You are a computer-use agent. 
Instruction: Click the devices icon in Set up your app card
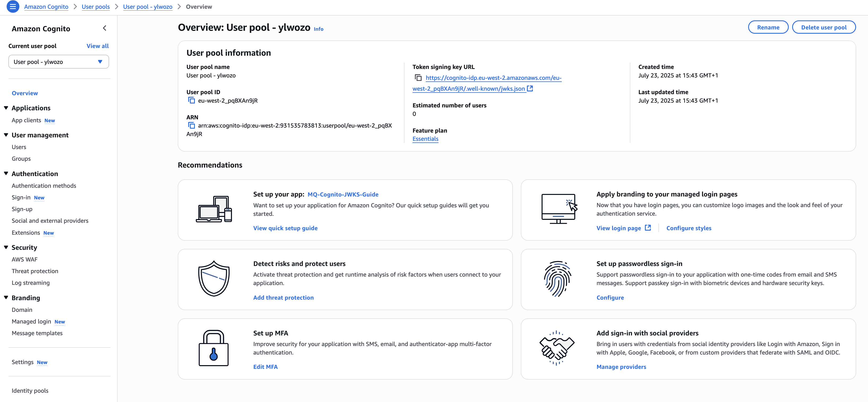tap(214, 209)
